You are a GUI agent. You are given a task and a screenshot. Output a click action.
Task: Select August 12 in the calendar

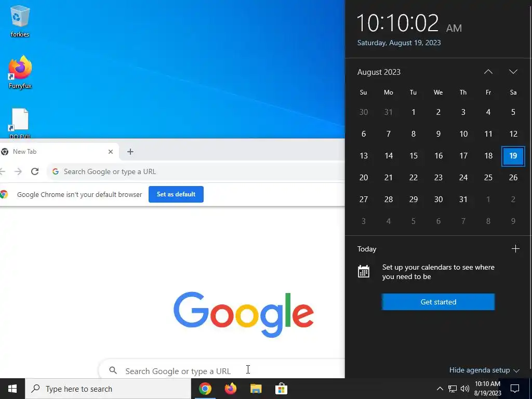(513, 134)
